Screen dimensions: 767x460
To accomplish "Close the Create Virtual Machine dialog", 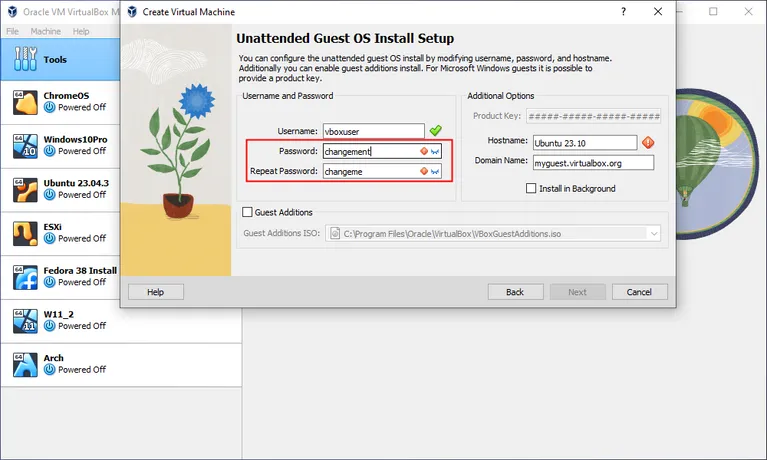I will [658, 11].
